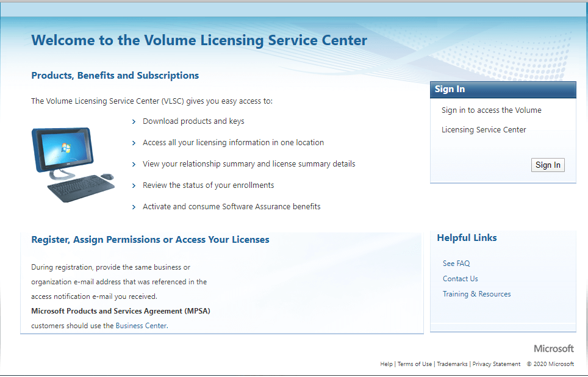
Task: Open Privacy Statement footer link
Action: pos(497,364)
